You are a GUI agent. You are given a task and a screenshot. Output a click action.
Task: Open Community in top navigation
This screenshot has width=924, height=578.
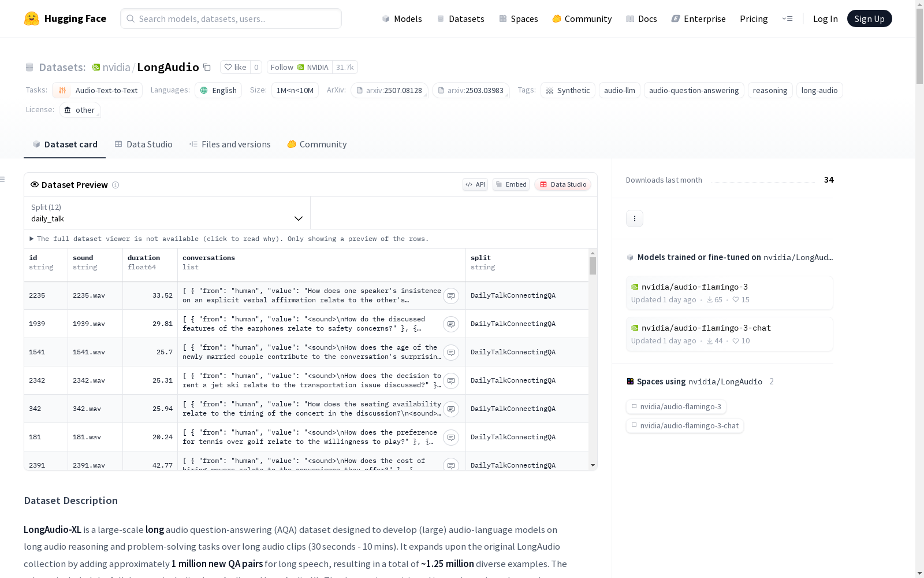(582, 18)
